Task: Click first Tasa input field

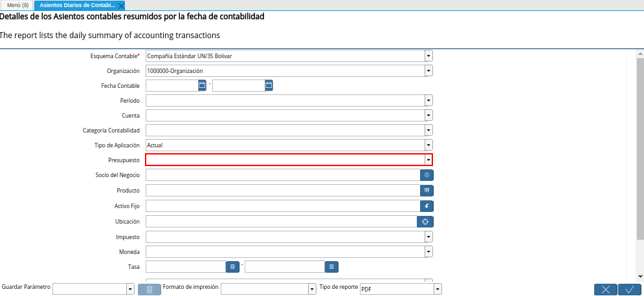Action: coord(186,266)
